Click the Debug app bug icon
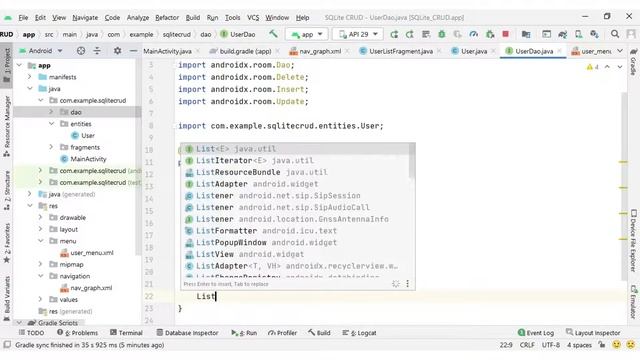Viewport: 640px width, 360px height. [442, 34]
